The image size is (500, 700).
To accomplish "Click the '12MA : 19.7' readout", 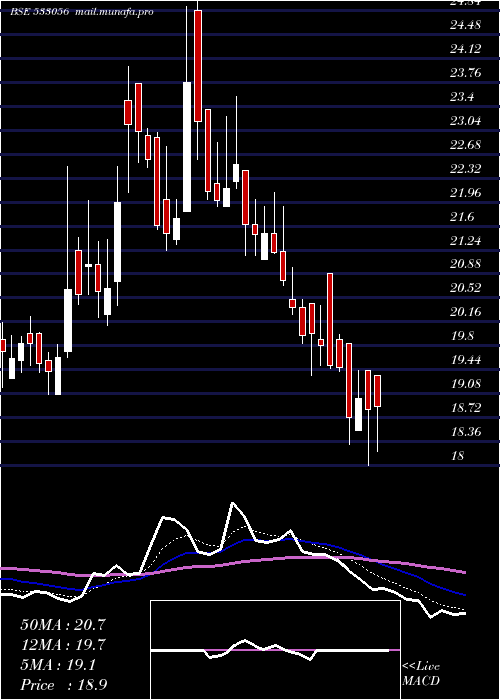I will [x=63, y=645].
